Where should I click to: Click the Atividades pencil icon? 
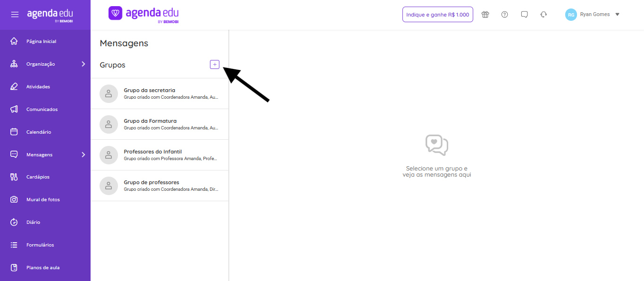pyautogui.click(x=14, y=86)
